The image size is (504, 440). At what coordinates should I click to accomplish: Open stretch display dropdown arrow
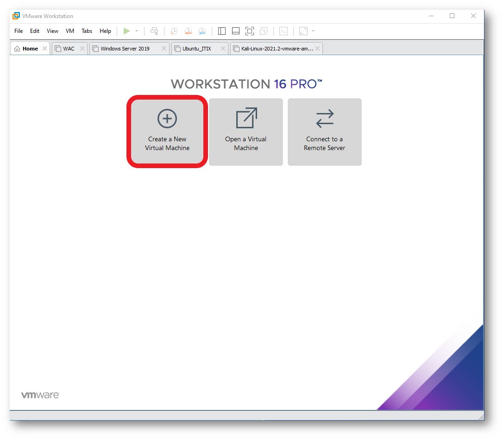[313, 31]
